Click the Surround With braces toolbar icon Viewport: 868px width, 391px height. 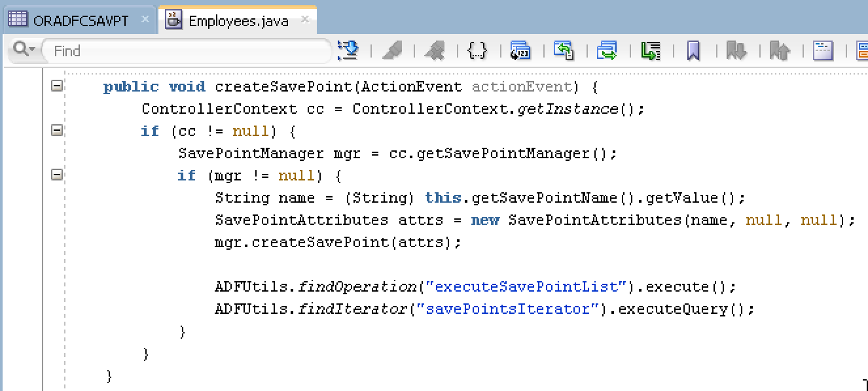[x=477, y=50]
